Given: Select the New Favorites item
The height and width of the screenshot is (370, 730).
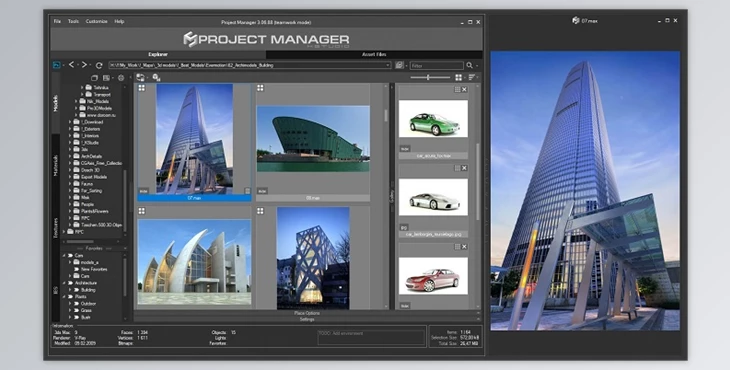Looking at the screenshot, I should 94,269.
